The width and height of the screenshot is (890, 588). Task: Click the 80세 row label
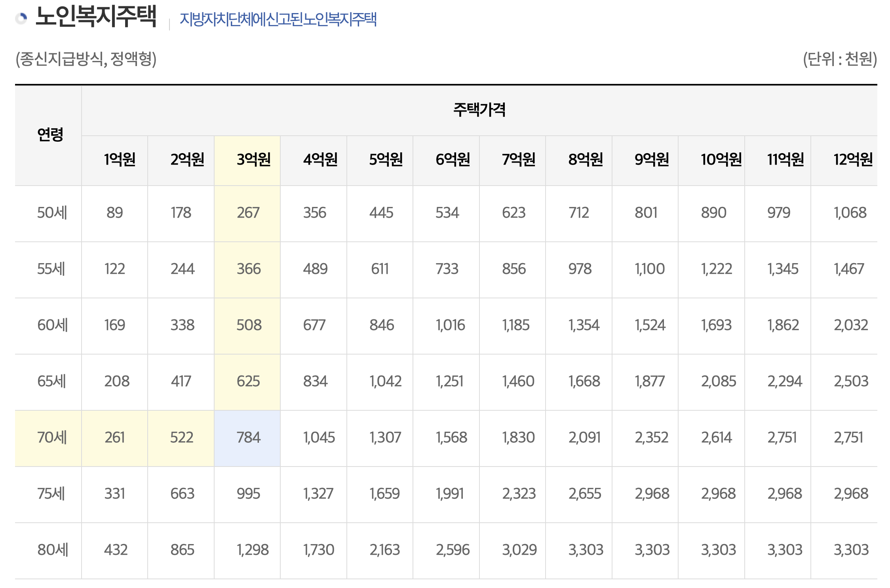(53, 550)
